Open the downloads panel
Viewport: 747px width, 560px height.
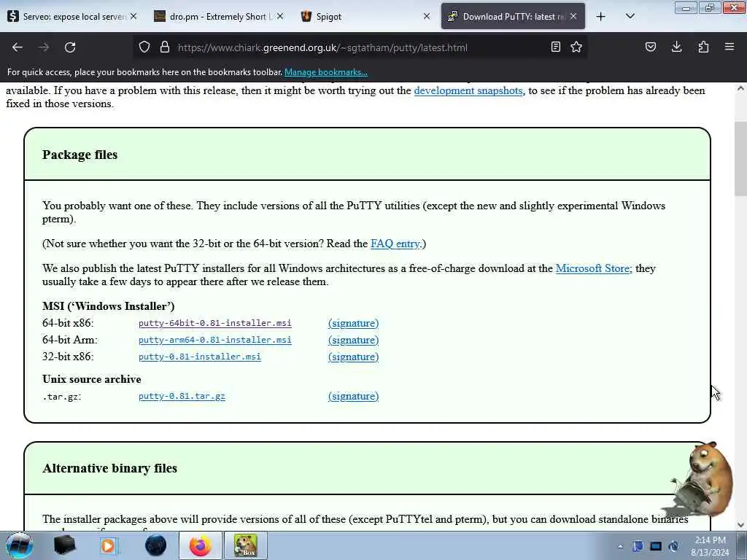676,47
